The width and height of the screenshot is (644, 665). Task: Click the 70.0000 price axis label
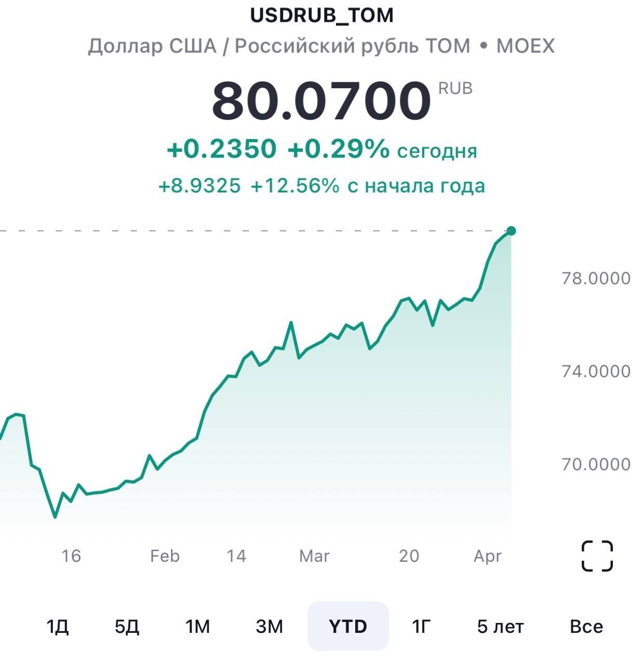tap(596, 464)
